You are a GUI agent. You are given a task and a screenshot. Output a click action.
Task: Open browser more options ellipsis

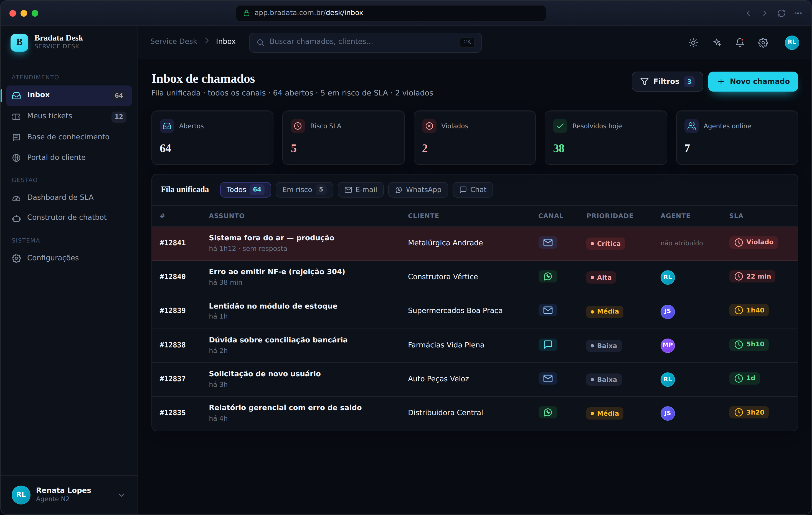798,13
